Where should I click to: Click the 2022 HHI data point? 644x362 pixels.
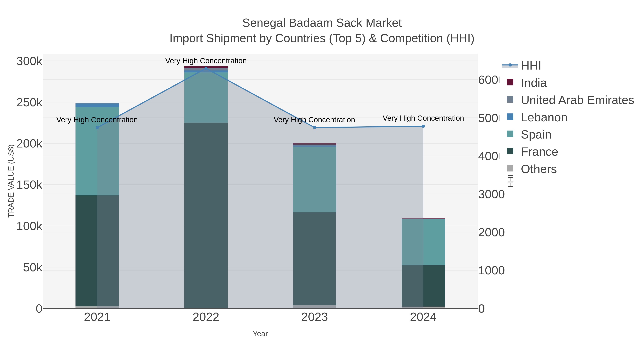206,68
